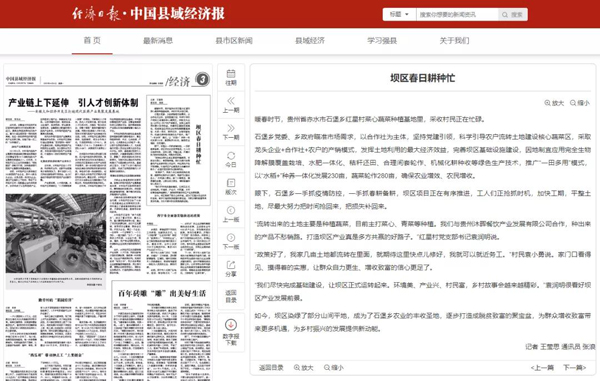This screenshot has height=381, width=600.
Task: Go to next article 下一篇
Action: pyautogui.click(x=574, y=368)
